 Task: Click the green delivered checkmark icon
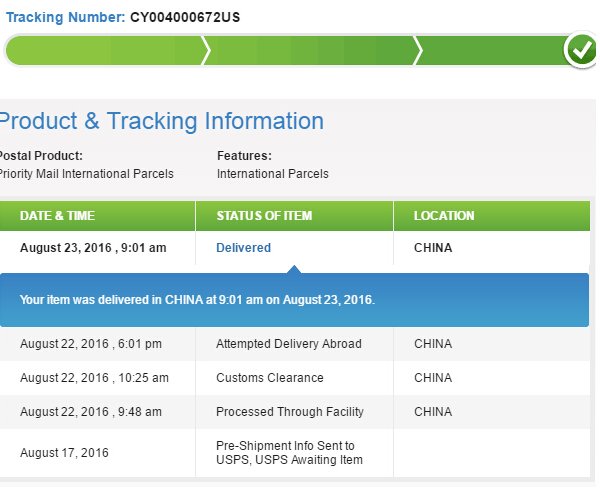(x=580, y=50)
